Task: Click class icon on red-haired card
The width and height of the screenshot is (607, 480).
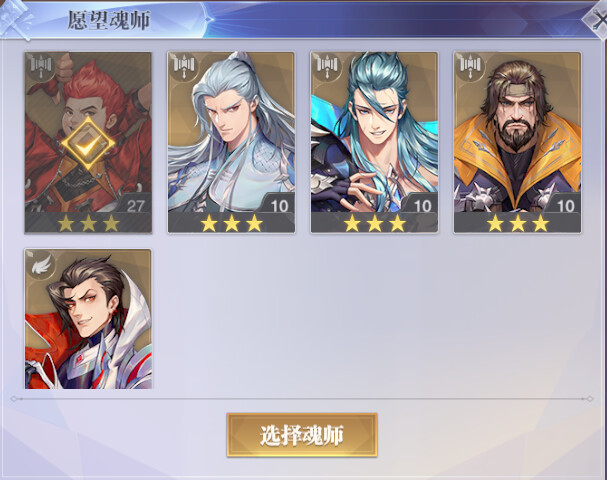Action: coord(41,66)
